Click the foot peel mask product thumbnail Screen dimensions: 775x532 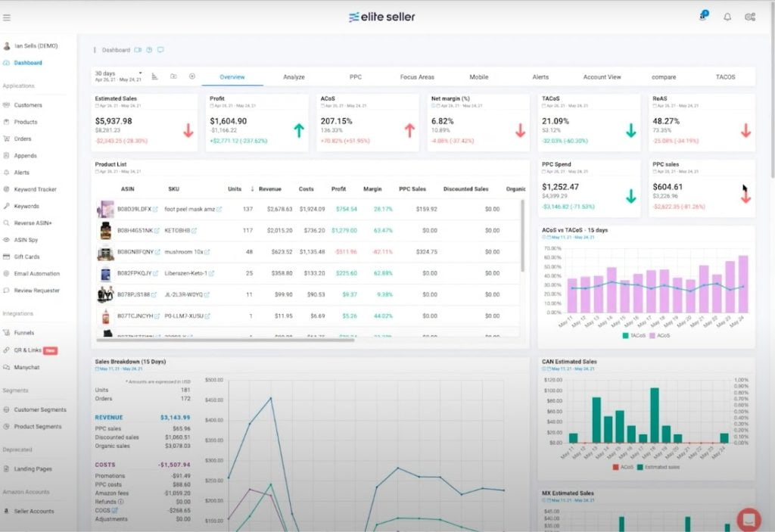point(105,210)
